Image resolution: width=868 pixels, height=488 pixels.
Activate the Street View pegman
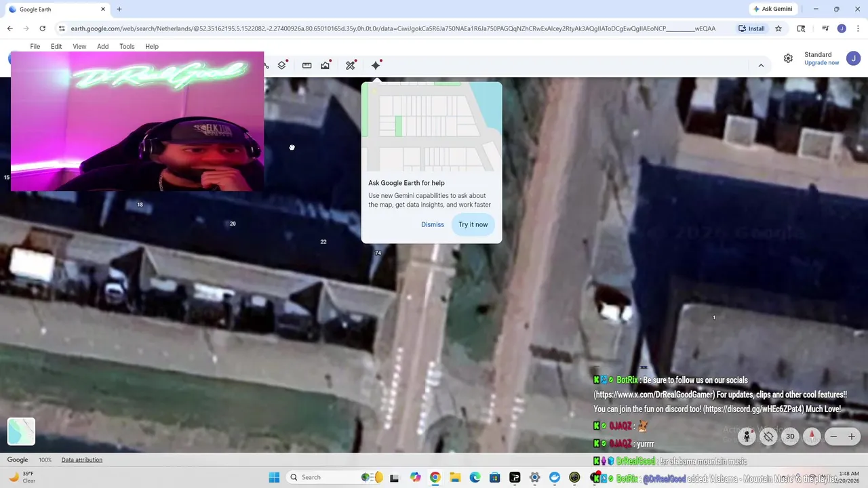point(747,436)
